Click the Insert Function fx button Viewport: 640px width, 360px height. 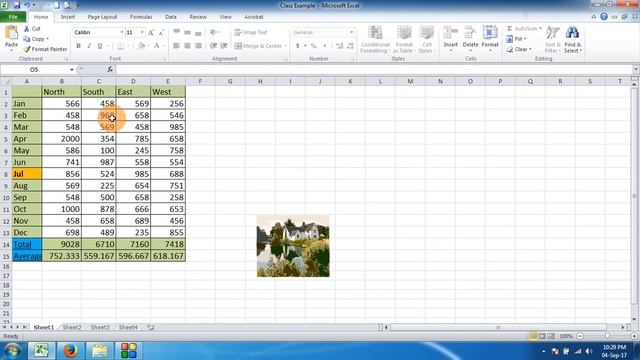pyautogui.click(x=110, y=69)
